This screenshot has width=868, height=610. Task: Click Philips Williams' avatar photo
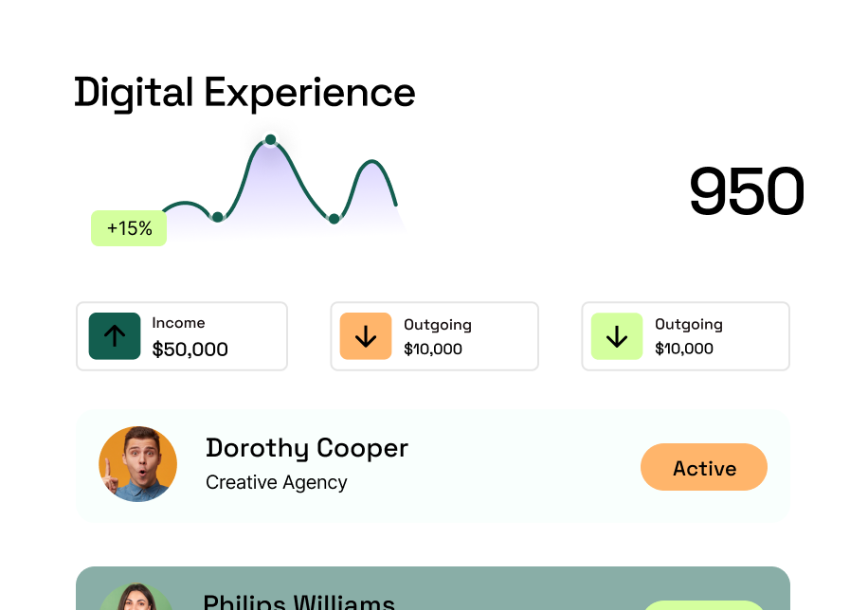(x=138, y=601)
